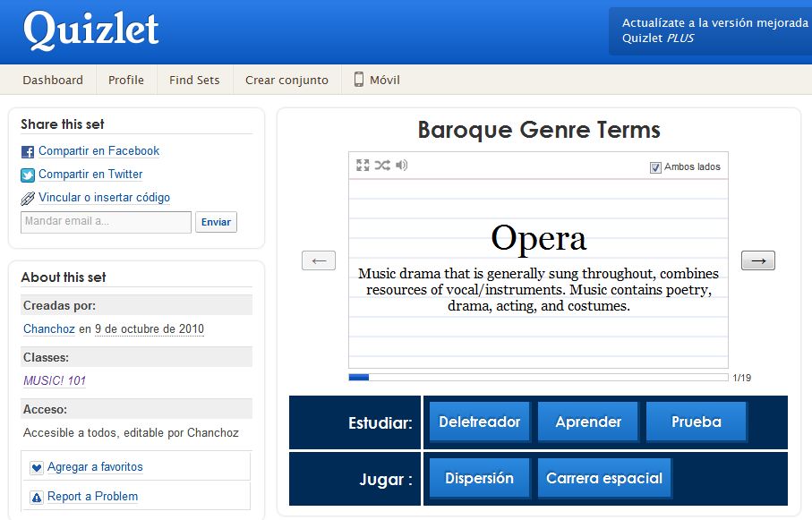
Task: Open Crear conjunto
Action: pyautogui.click(x=286, y=80)
